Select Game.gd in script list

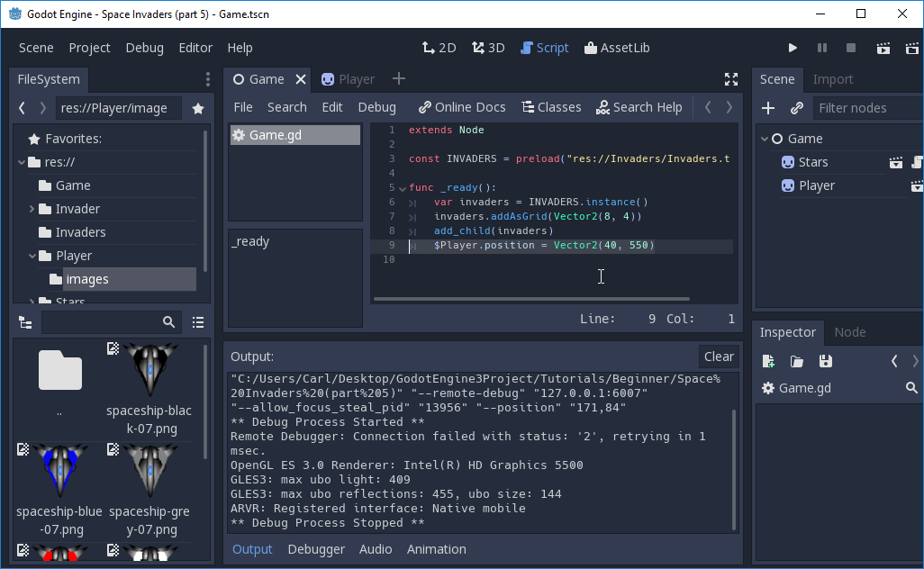tap(294, 135)
